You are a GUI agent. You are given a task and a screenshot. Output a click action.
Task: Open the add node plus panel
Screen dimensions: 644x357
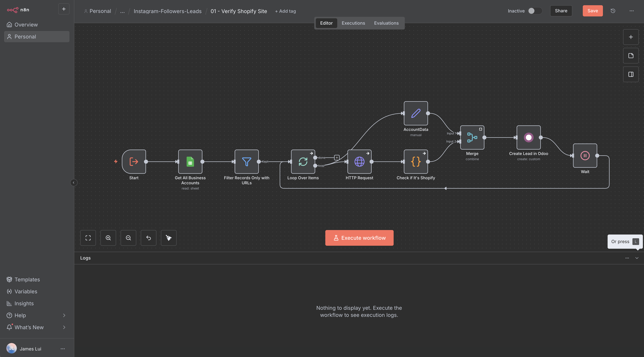631,37
